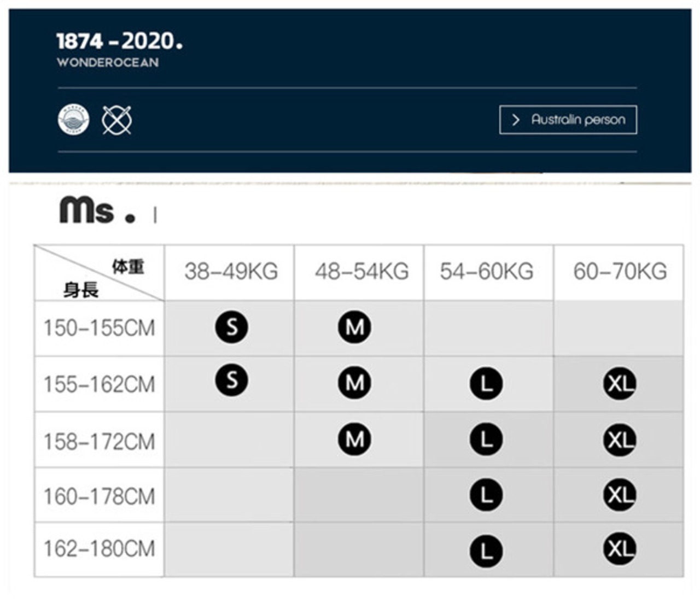Open the Australin person button
700x603 pixels.
(577, 120)
